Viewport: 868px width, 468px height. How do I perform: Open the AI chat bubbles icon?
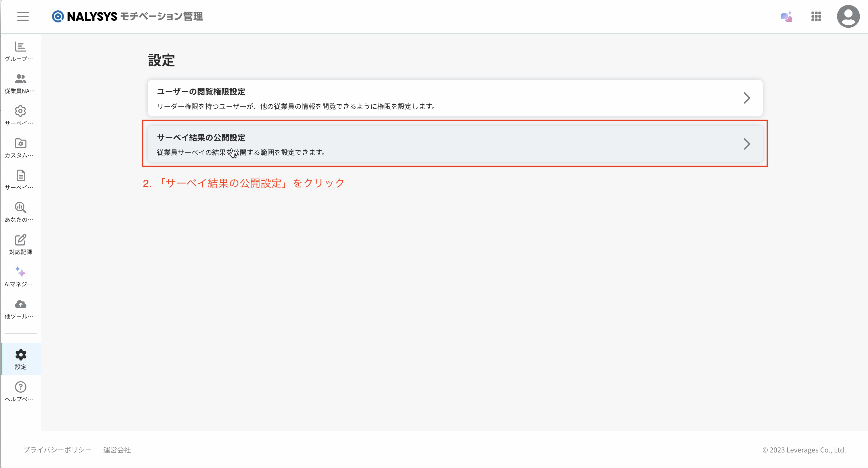click(x=786, y=16)
